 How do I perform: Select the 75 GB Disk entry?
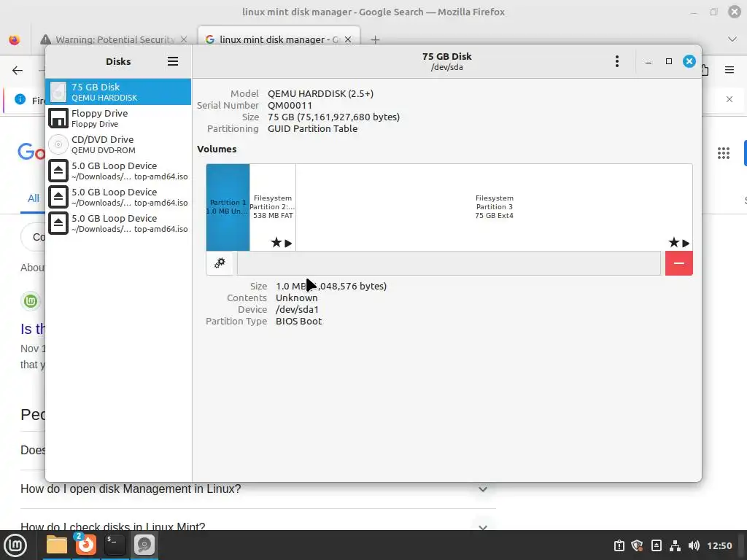coord(118,92)
